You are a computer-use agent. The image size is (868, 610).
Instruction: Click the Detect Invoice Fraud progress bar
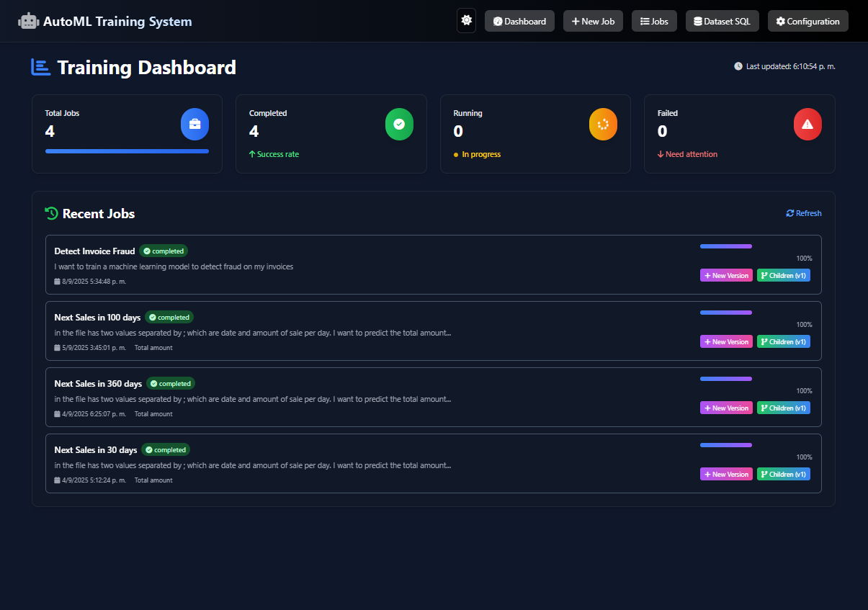tap(725, 246)
